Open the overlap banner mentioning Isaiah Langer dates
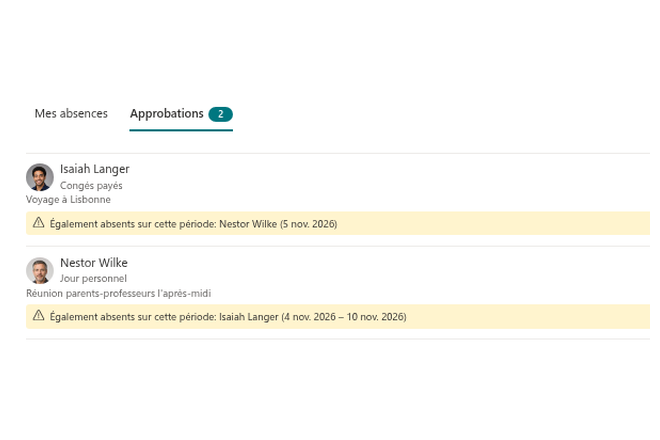 pos(338,317)
